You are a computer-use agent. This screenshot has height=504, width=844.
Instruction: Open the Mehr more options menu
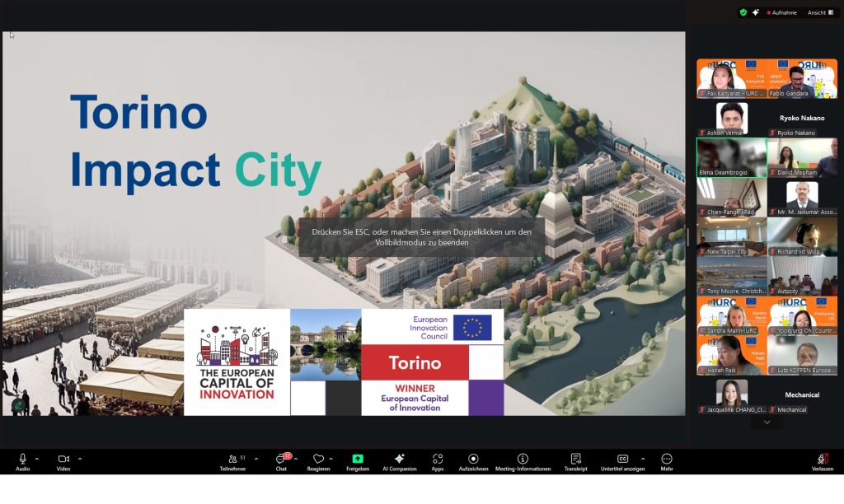[666, 459]
